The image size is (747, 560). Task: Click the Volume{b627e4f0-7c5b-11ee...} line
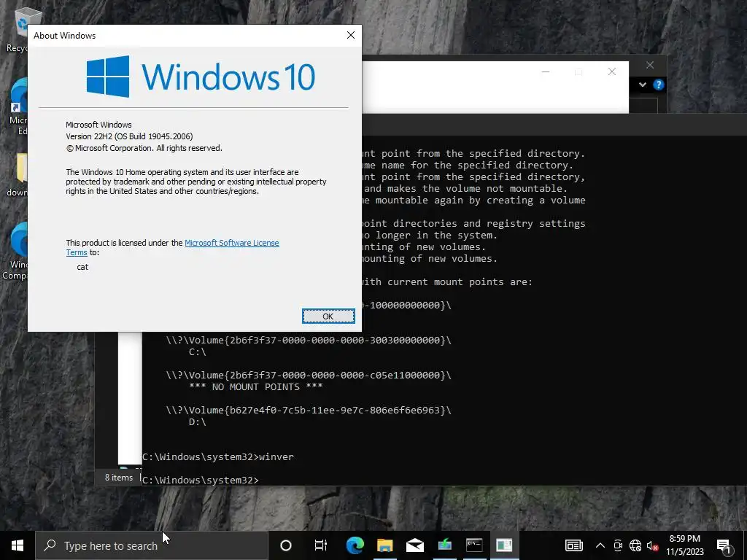(309, 410)
